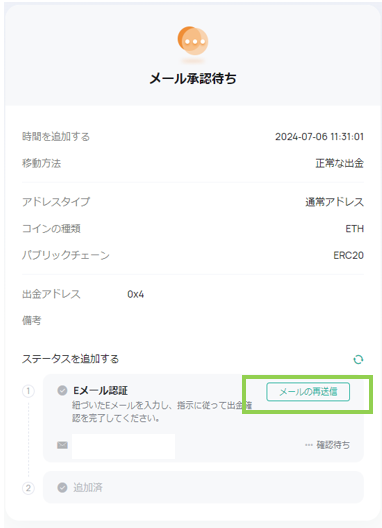Image resolution: width=382 pixels, height=528 pixels.
Task: Click the メール承認待ち heading
Action: pos(193,78)
